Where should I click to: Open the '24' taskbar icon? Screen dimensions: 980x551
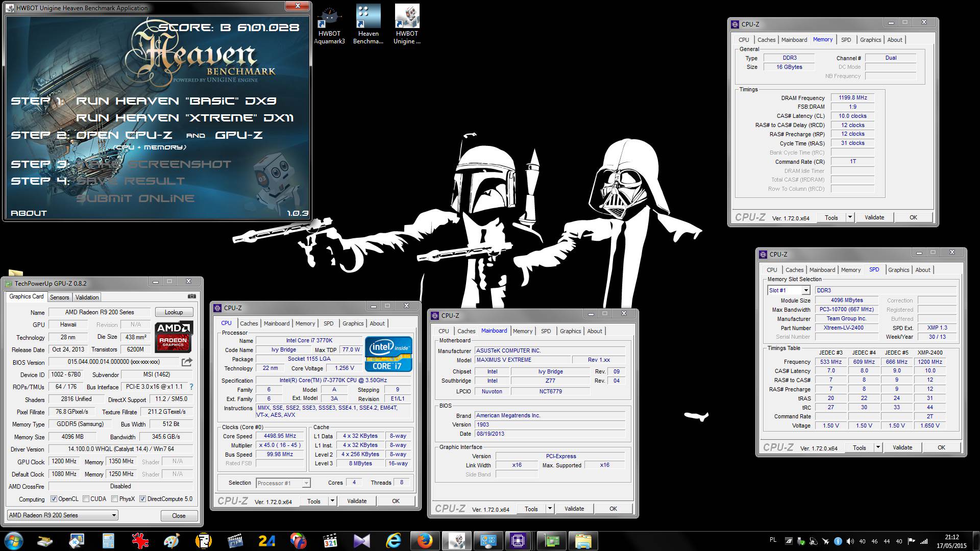click(x=266, y=541)
